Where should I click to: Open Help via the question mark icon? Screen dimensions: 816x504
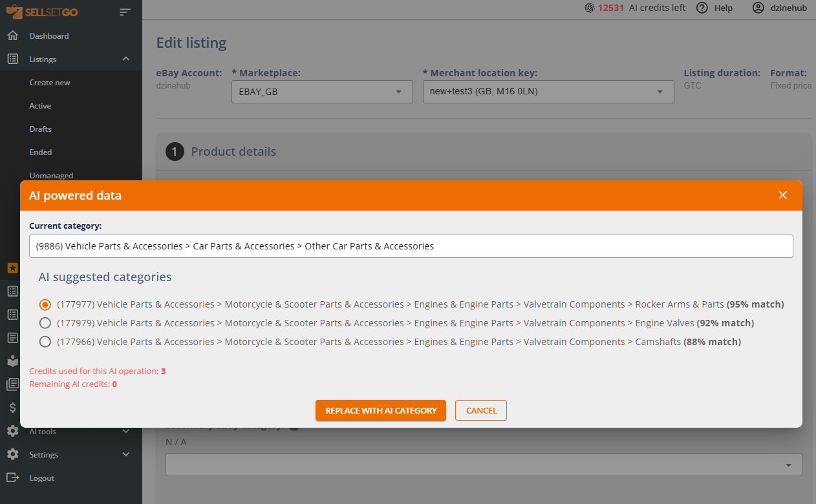702,8
